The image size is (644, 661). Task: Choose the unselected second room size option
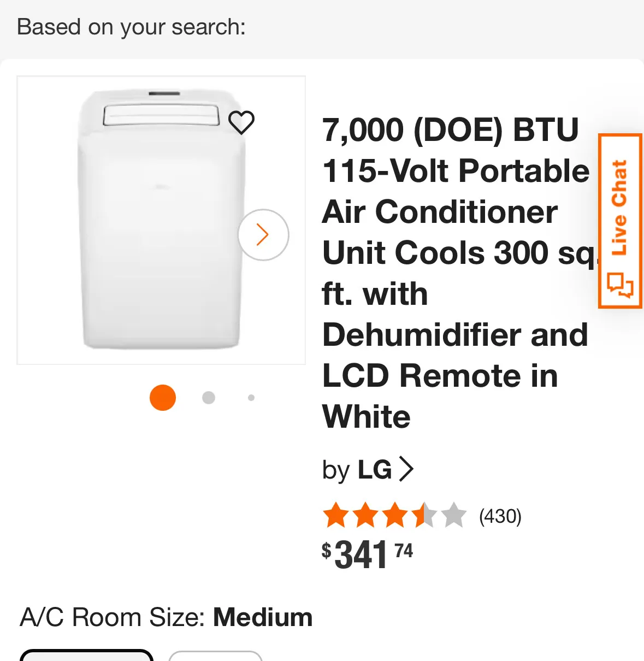(x=215, y=656)
